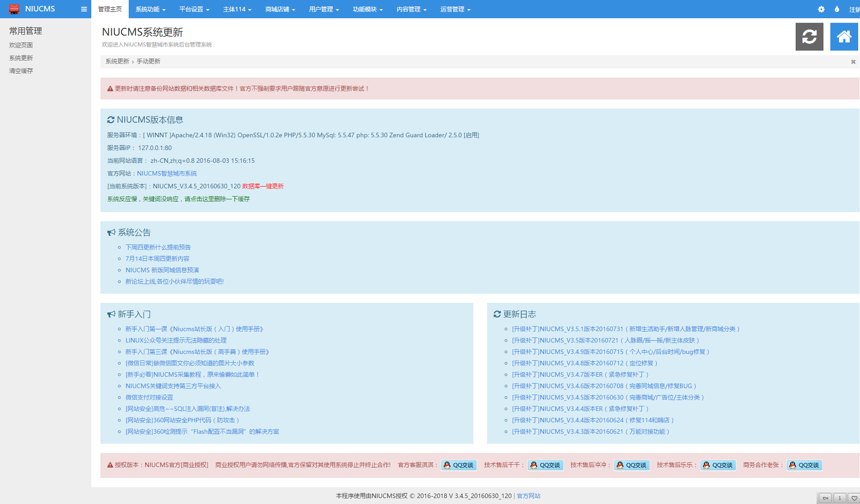Open 系统更新 in sidebar
The width and height of the screenshot is (860, 504).
click(21, 58)
